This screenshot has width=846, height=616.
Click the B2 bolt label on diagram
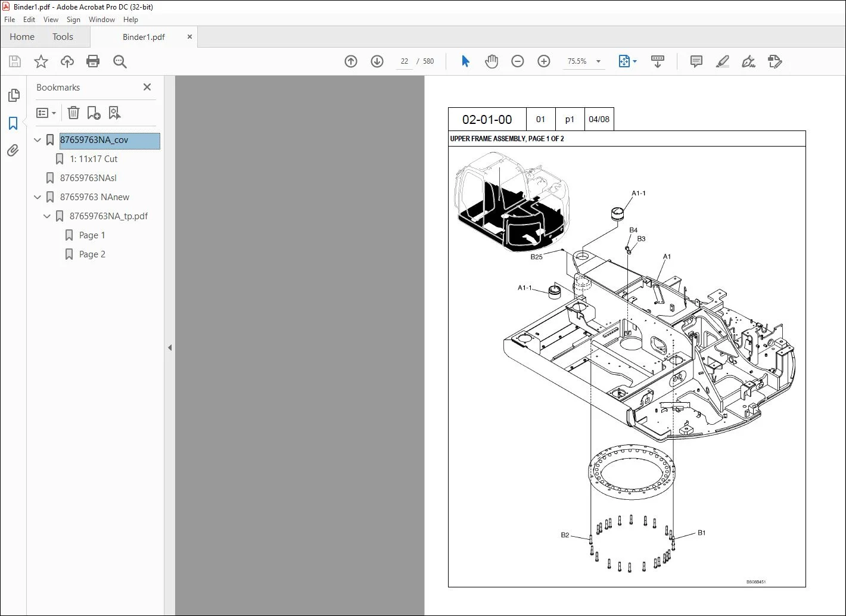point(565,535)
